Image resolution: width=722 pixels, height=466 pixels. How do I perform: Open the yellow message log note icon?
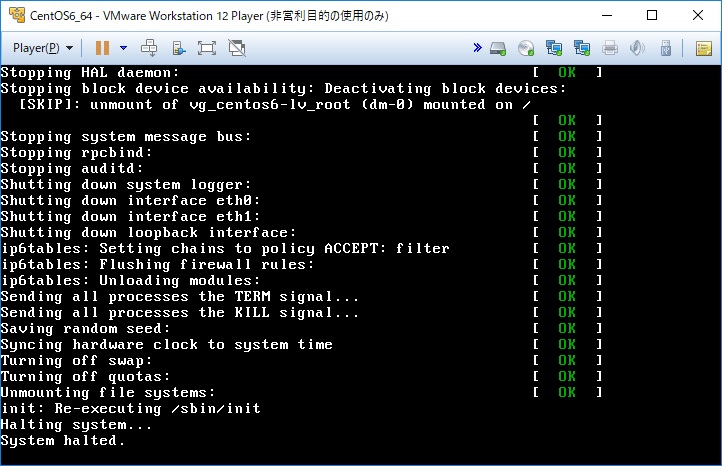(x=704, y=48)
